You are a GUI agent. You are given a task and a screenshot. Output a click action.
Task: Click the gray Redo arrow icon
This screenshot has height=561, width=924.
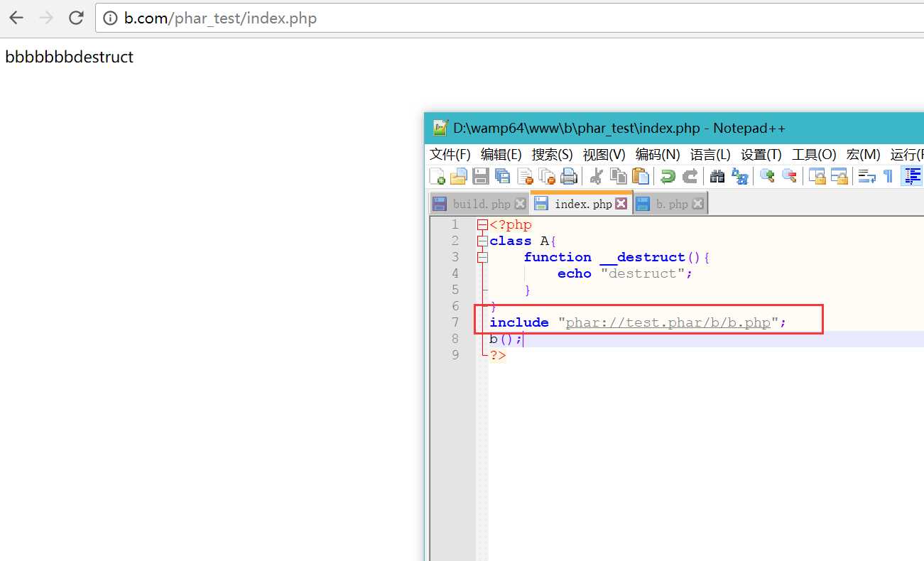(690, 176)
